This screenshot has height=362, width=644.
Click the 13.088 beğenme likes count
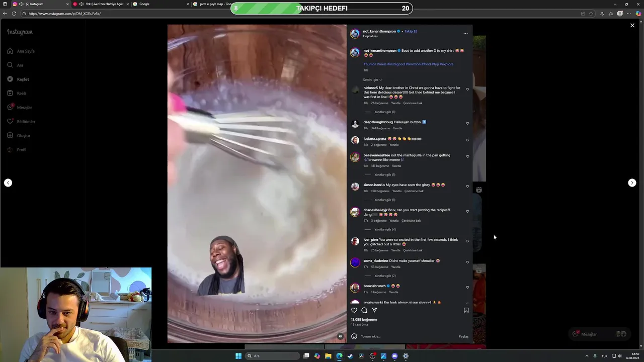(x=364, y=320)
